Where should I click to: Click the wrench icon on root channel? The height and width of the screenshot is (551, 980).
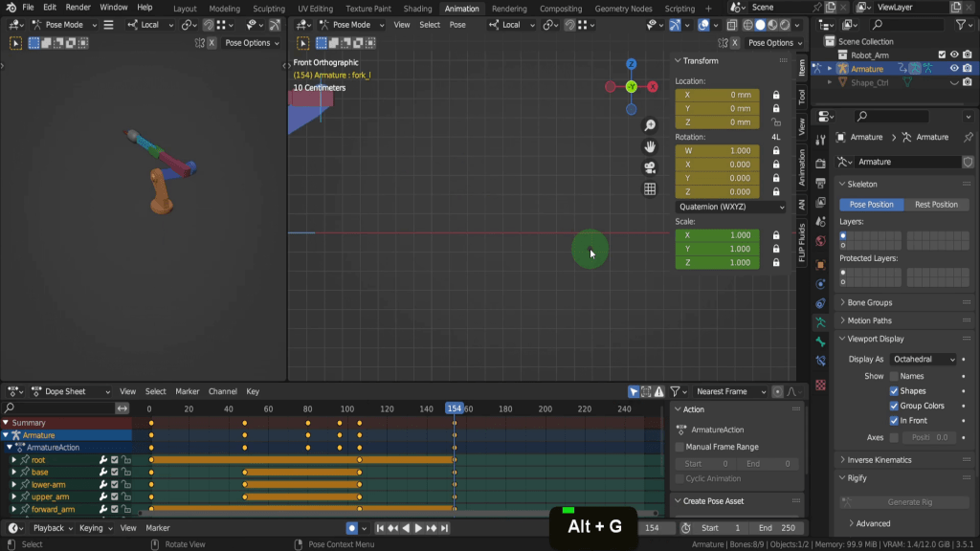pyautogui.click(x=102, y=460)
